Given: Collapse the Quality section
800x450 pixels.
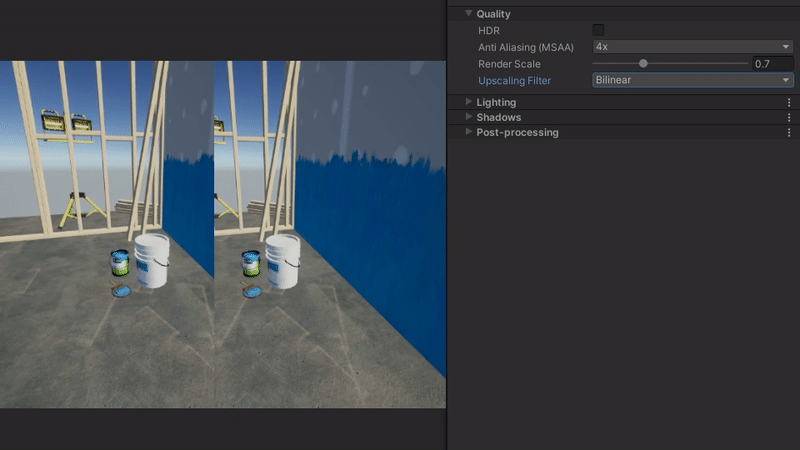Looking at the screenshot, I should [x=468, y=14].
